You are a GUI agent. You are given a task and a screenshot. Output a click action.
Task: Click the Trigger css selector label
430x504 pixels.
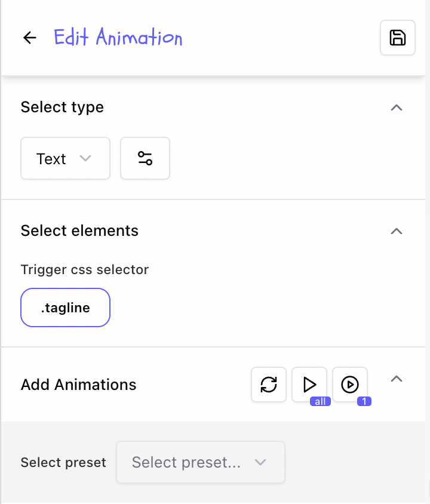(x=84, y=269)
